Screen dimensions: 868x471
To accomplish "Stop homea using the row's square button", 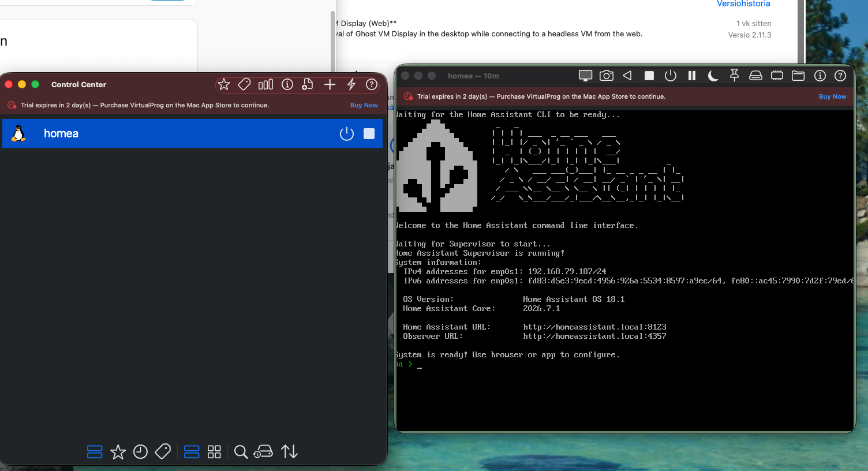I will (369, 134).
